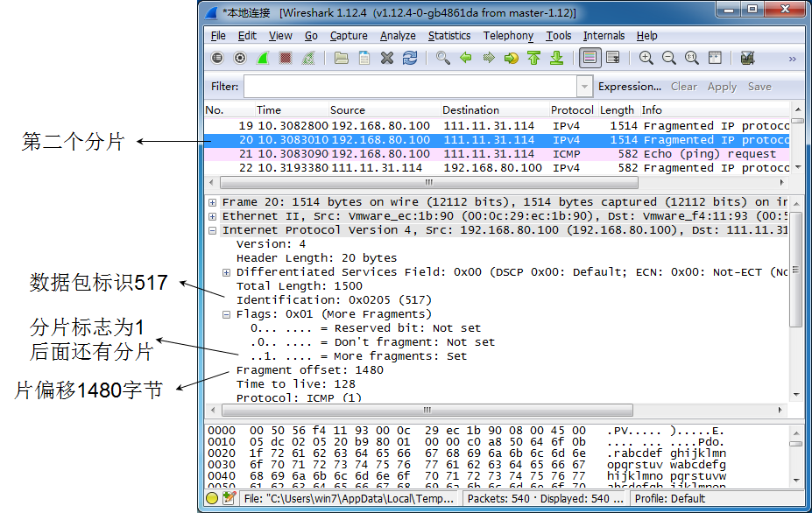Zoom out of packet text

coord(668,58)
